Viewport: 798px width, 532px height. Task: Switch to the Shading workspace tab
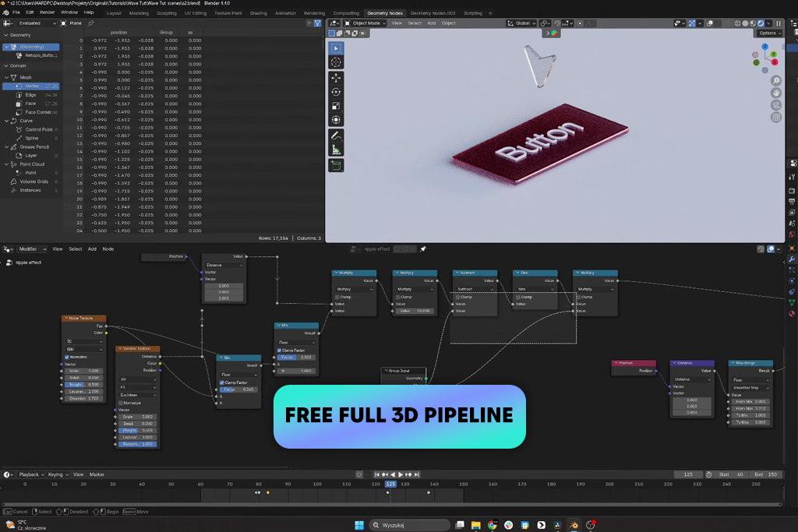coord(259,13)
